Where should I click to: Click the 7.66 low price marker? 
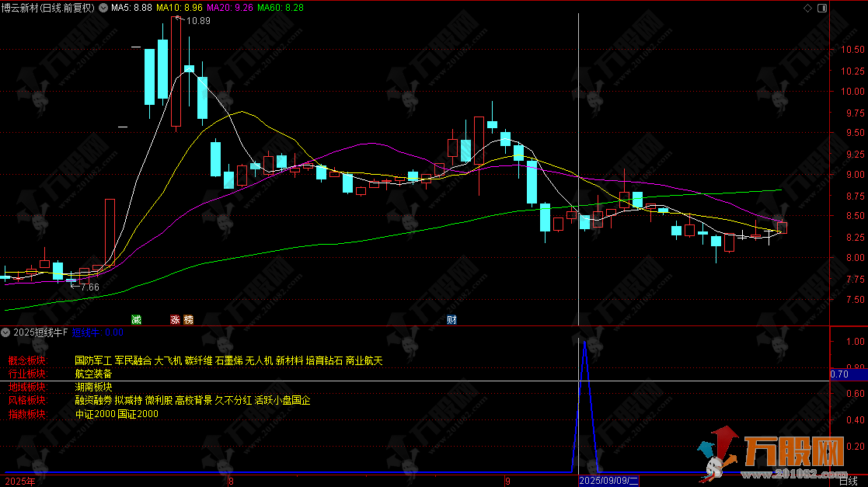89,287
